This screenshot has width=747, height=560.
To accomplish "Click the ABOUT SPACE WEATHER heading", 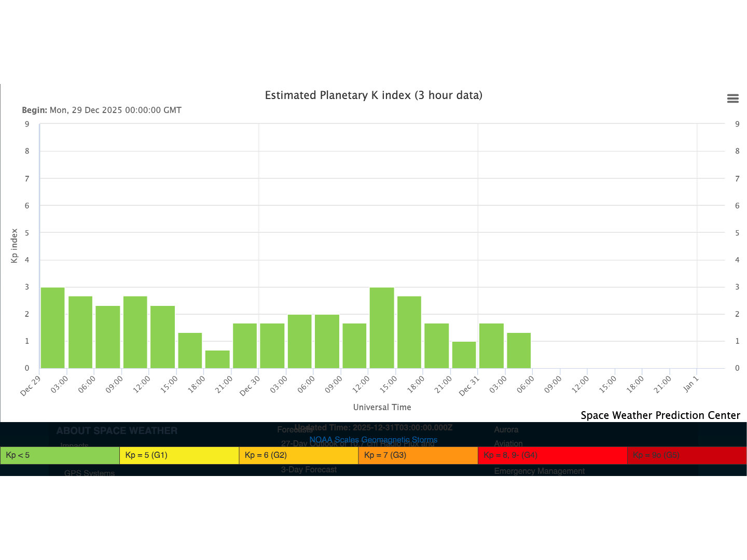I will pos(117,431).
